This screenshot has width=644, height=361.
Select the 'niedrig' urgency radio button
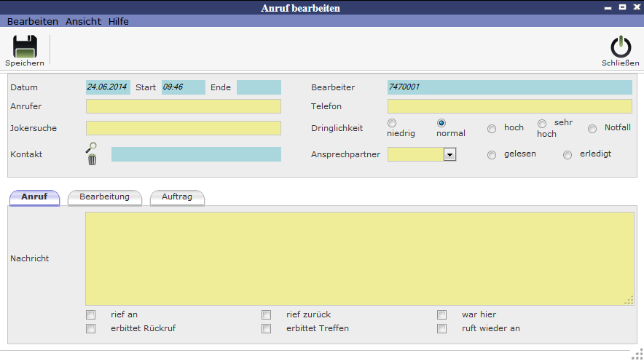click(x=392, y=123)
